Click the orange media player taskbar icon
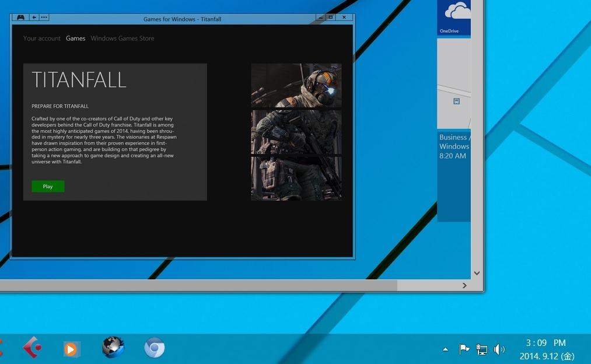Viewport: 591px width, 364px height. tap(71, 349)
